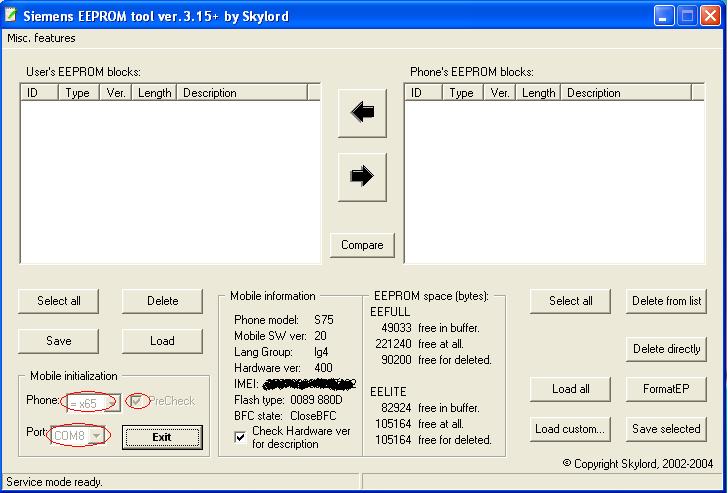Click the left arrow transfer button
Screen dimensions: 728x493
pyautogui.click(x=362, y=113)
